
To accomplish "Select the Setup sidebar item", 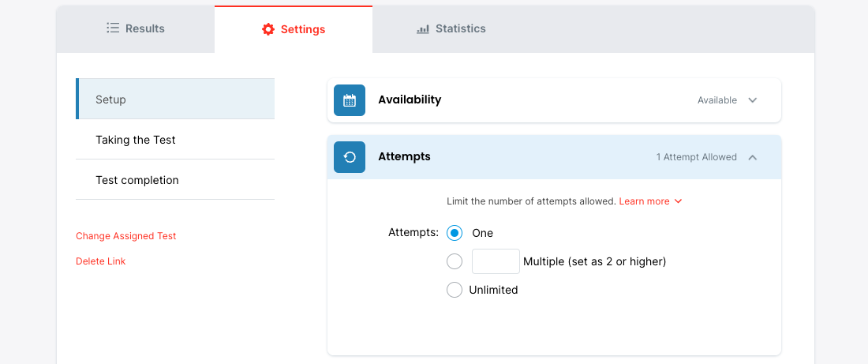I will point(111,99).
